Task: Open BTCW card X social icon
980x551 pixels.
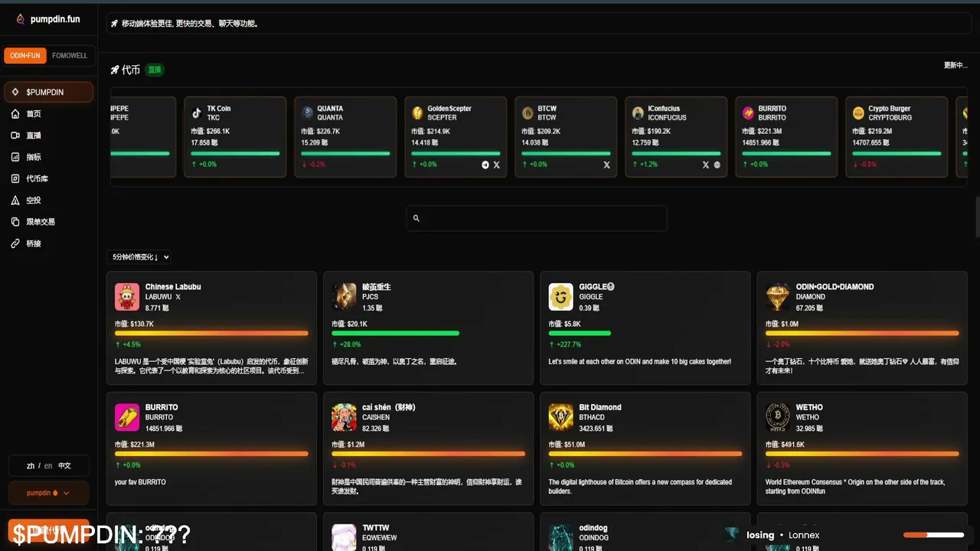Action: [606, 165]
